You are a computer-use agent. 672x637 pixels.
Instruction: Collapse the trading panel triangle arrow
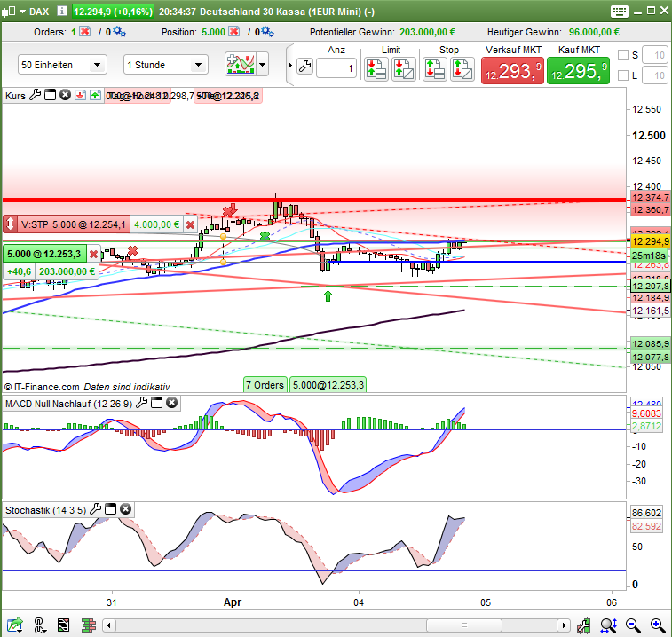(290, 66)
